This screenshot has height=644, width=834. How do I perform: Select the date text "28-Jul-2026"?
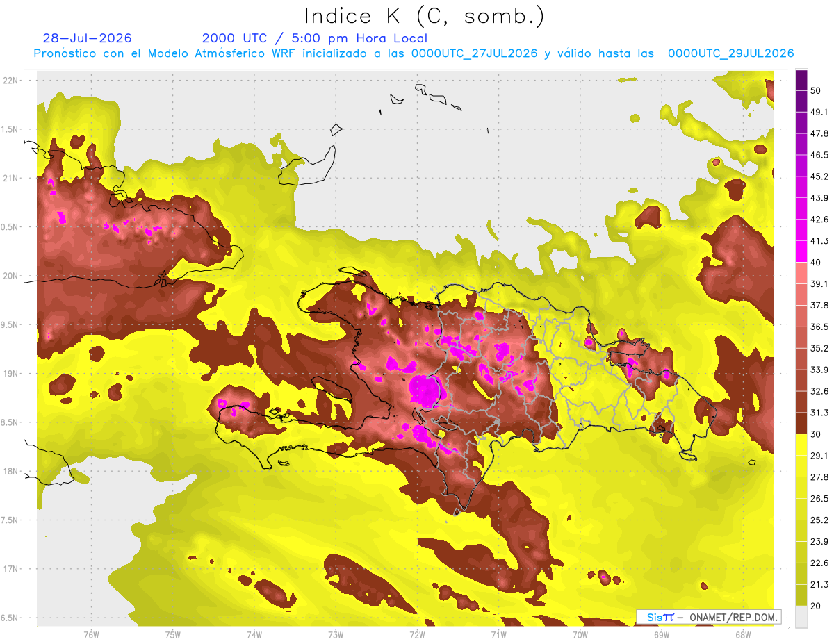click(87, 38)
